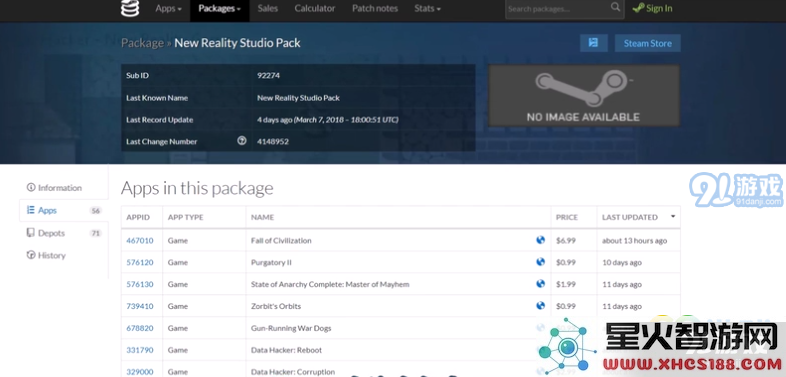
Task: Open the Packages dropdown menu
Action: (220, 9)
